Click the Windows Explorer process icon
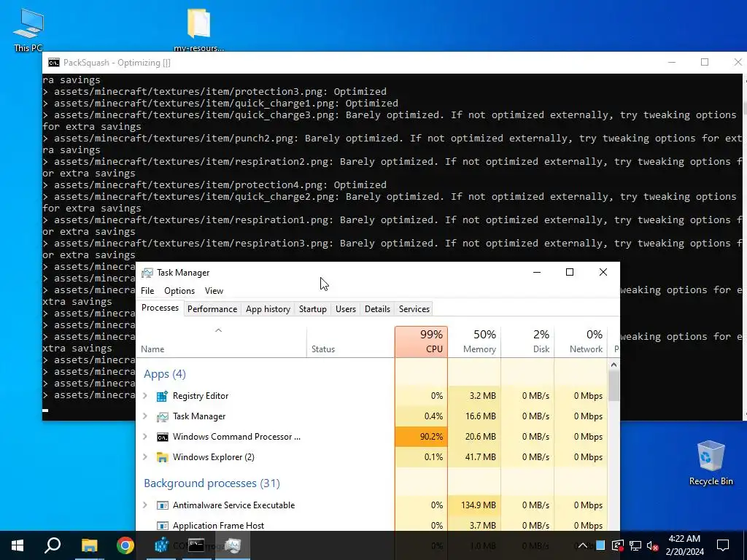 coord(162,457)
